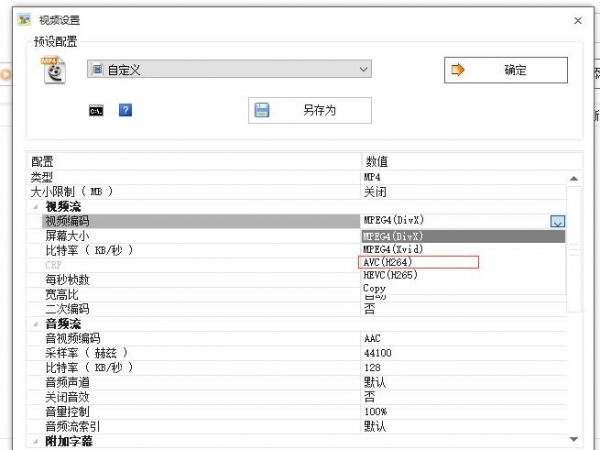The height and width of the screenshot is (450, 600).
Task: Click the 另存为 save button
Action: tap(309, 110)
